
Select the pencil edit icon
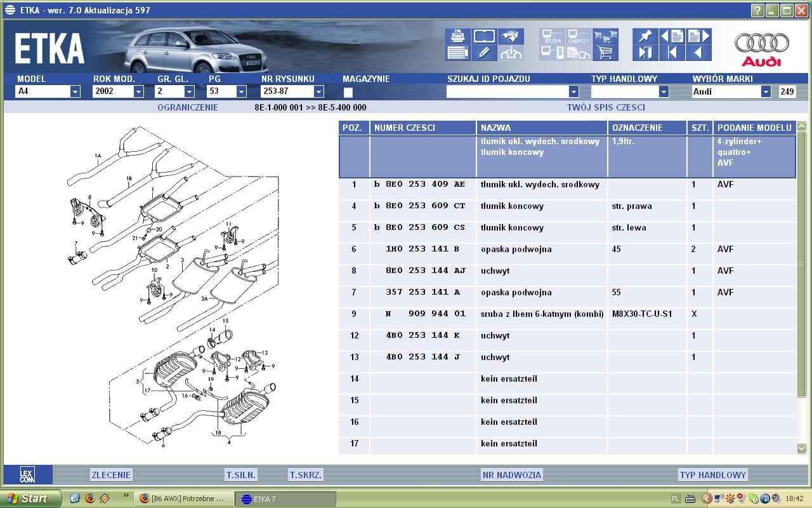coord(484,53)
